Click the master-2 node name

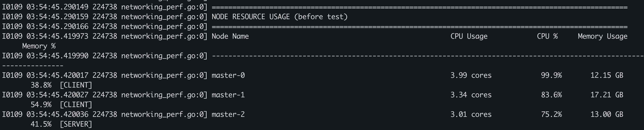point(228,114)
